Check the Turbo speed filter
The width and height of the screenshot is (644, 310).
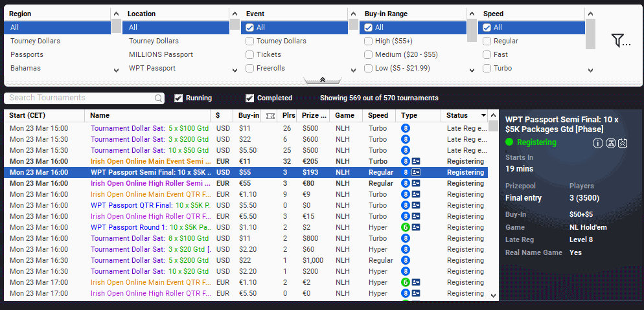[487, 68]
